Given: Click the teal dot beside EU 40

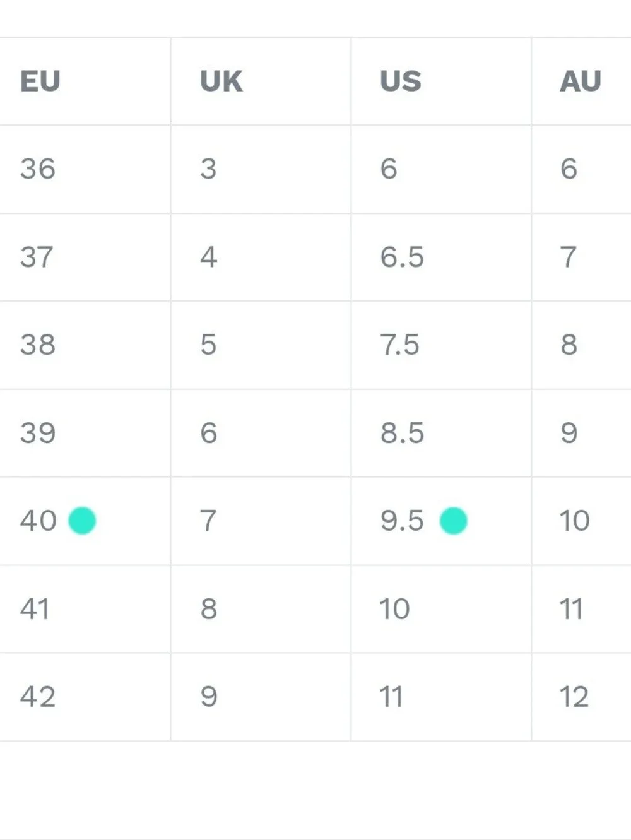Looking at the screenshot, I should tap(82, 521).
